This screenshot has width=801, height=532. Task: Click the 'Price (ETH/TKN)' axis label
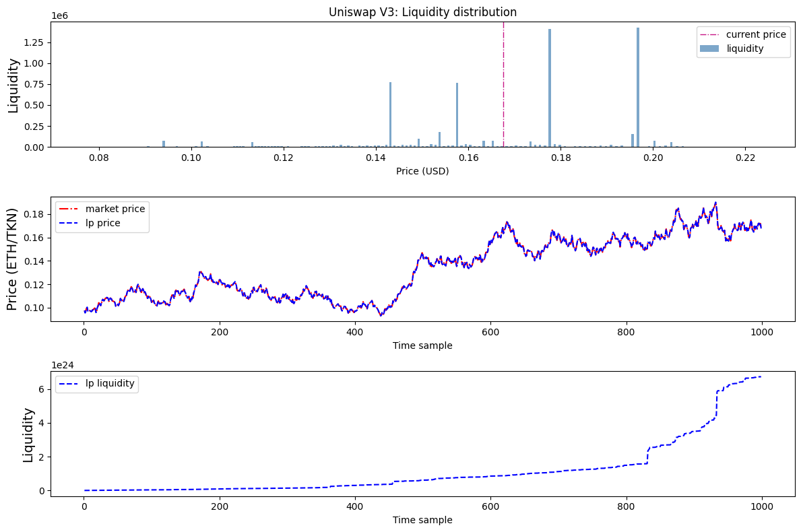[12, 259]
